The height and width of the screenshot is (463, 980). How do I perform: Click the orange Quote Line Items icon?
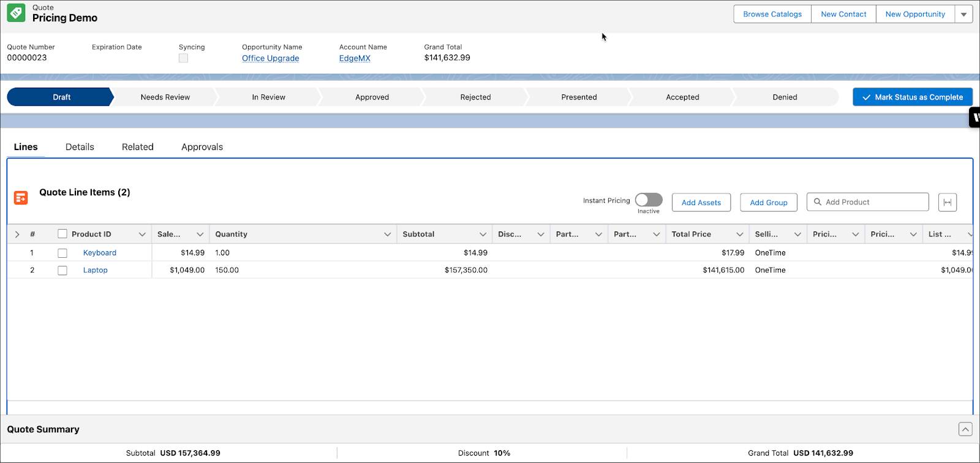coord(21,197)
